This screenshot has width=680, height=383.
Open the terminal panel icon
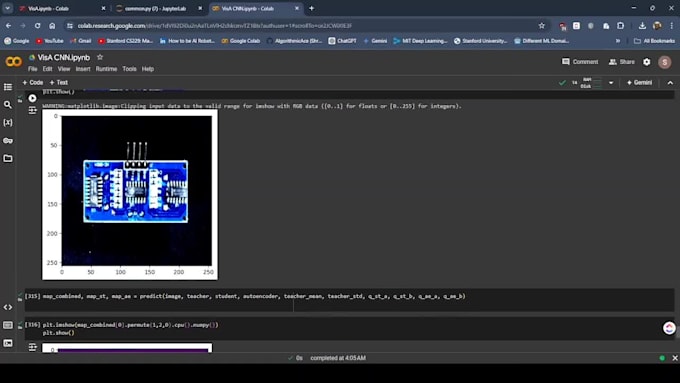pyautogui.click(x=8, y=343)
